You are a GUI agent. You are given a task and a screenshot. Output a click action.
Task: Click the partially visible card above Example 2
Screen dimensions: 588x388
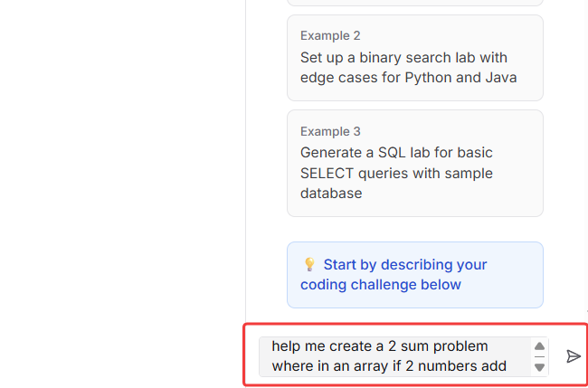[x=414, y=3]
